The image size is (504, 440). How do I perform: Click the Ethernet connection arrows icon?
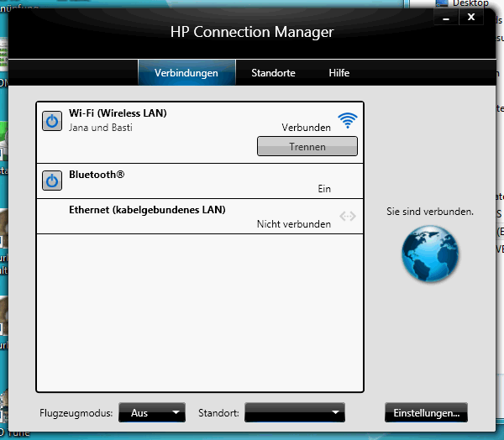(x=348, y=216)
